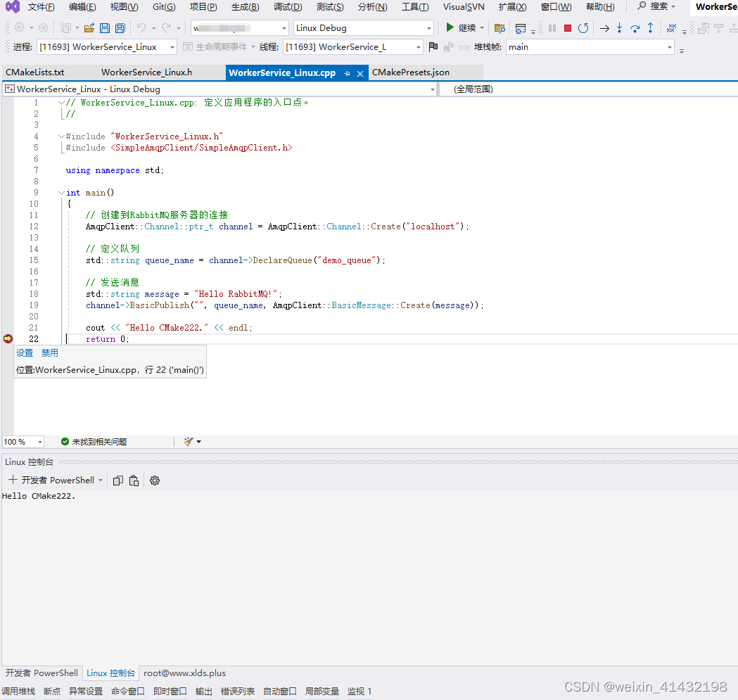
Task: Collapse the main function code block
Action: (x=61, y=192)
